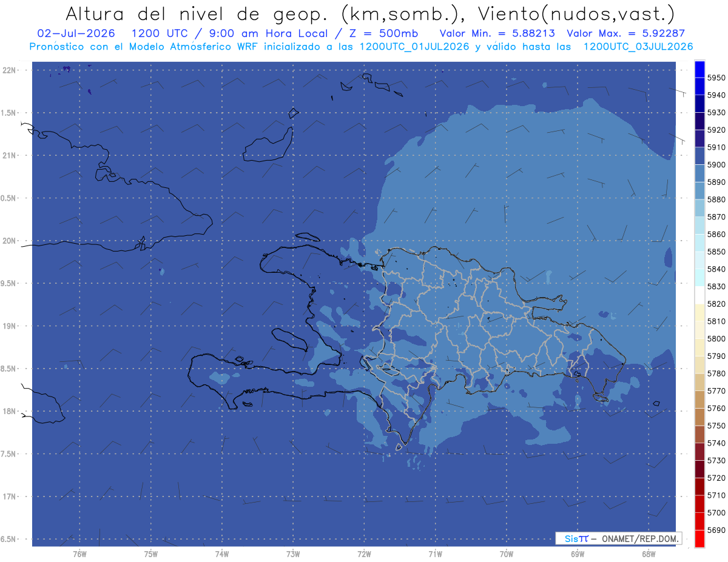728x562 pixels.
Task: Click the '17N' latitude label
Action: click(10, 497)
